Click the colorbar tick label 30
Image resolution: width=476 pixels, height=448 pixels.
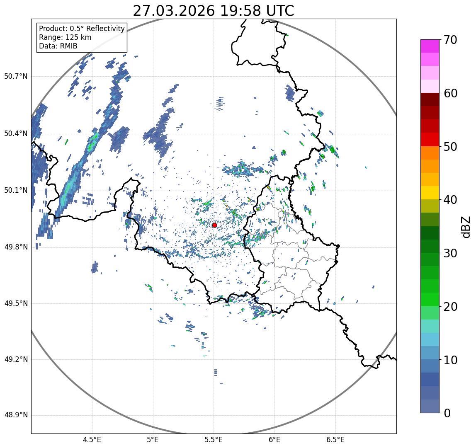point(450,253)
